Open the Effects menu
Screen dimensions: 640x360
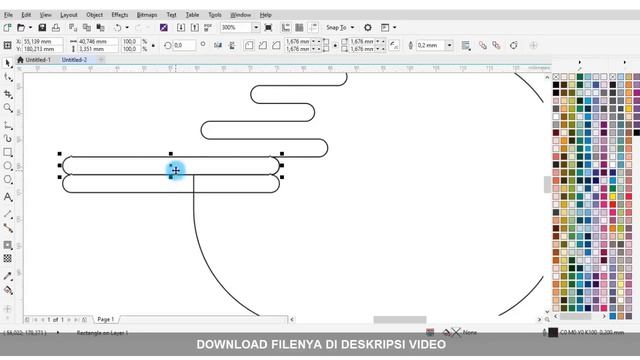pyautogui.click(x=120, y=15)
